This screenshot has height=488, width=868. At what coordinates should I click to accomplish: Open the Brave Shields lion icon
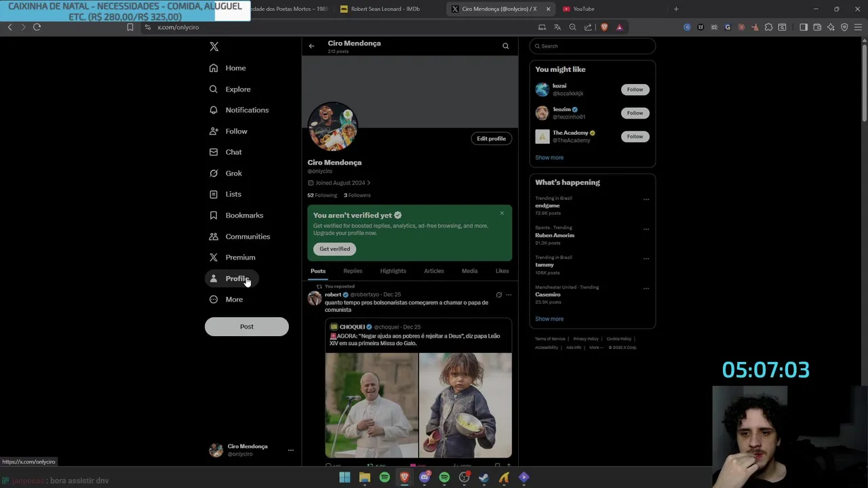tap(604, 27)
